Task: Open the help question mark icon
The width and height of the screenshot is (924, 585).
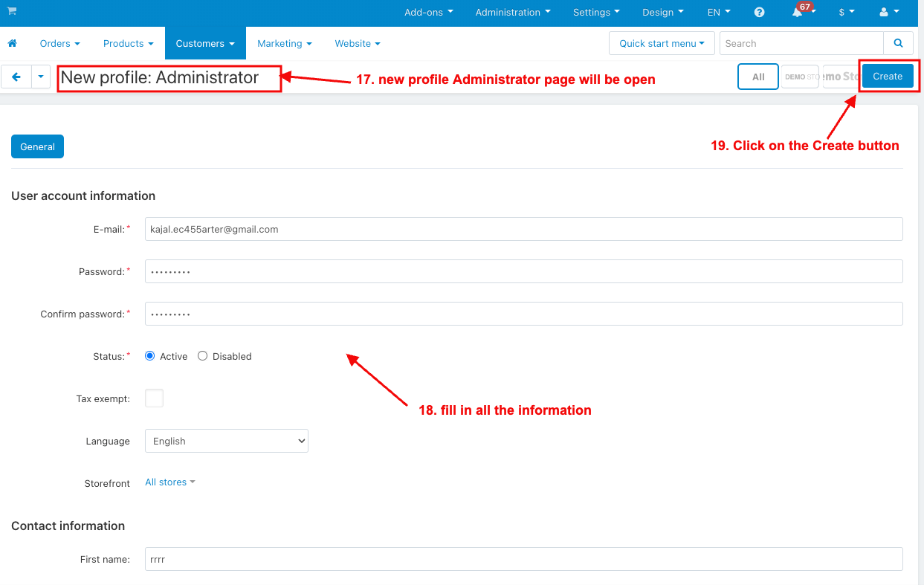Action: point(759,12)
